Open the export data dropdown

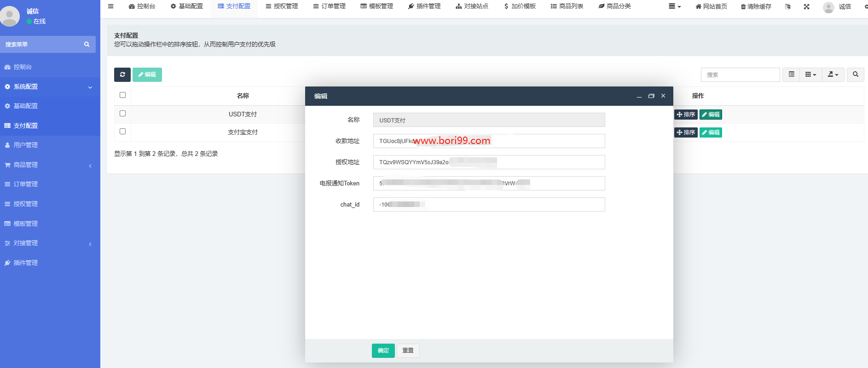(x=833, y=75)
